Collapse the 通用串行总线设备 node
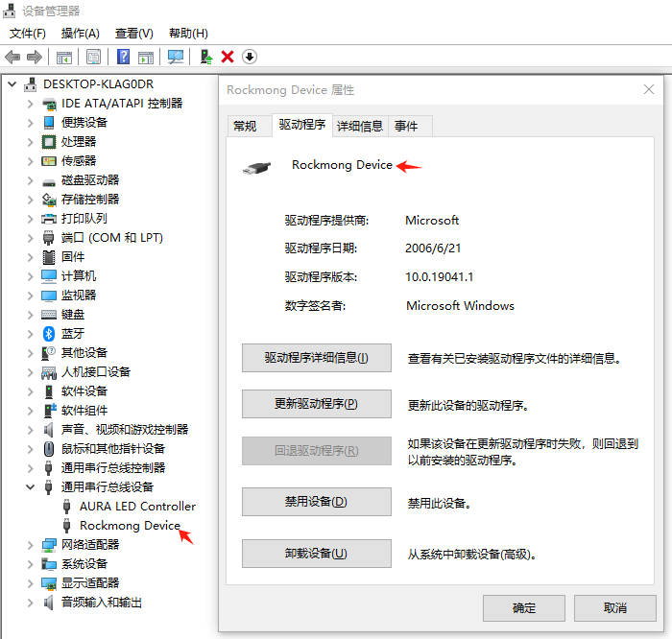This screenshot has width=672, height=639. click(x=30, y=487)
